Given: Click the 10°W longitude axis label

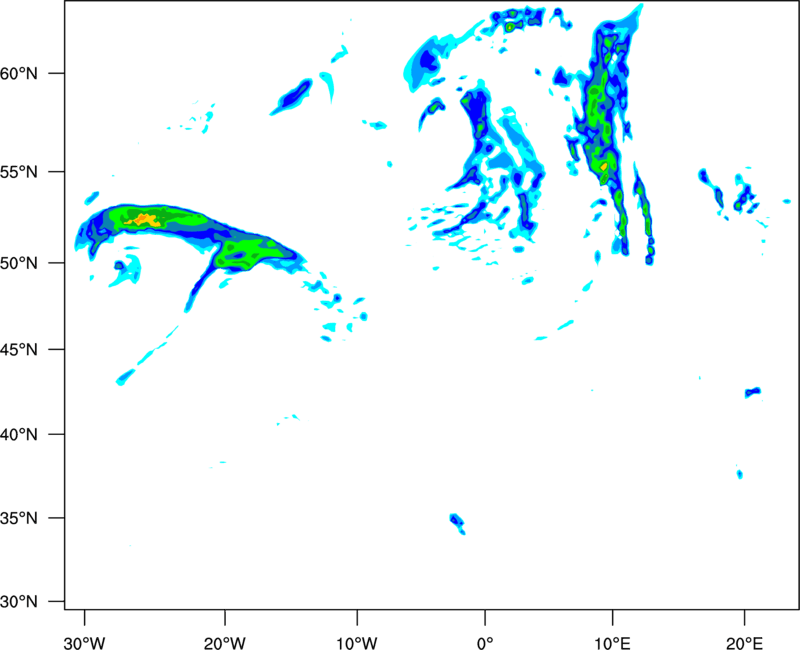Looking at the screenshot, I should click(357, 643).
